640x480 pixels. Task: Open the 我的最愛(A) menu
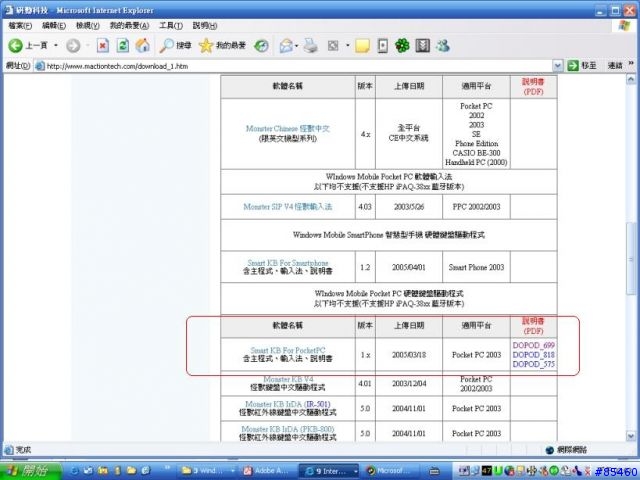tap(129, 25)
